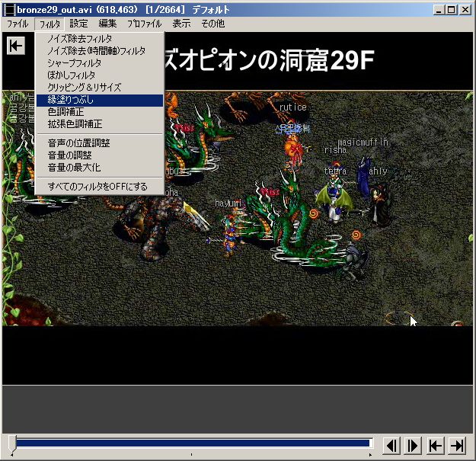Image resolution: width=476 pixels, height=461 pixels.
Task: Click the middle of the seek bar
Action: pos(193,443)
